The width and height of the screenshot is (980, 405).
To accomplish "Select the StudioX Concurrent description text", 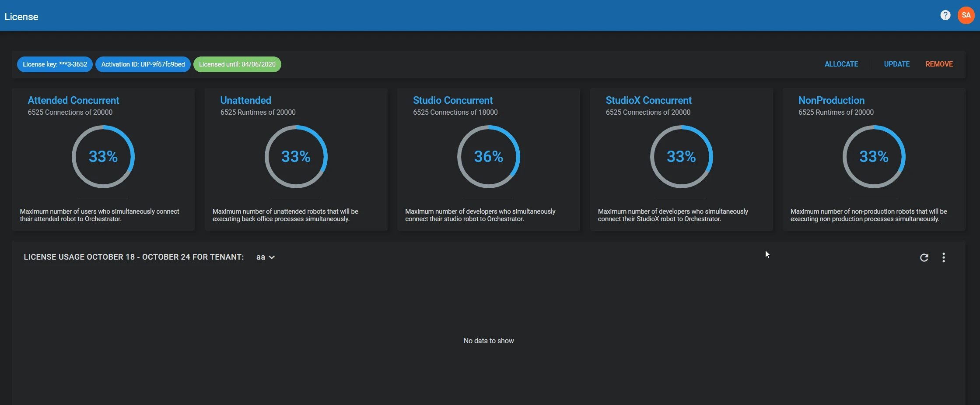I will point(673,215).
